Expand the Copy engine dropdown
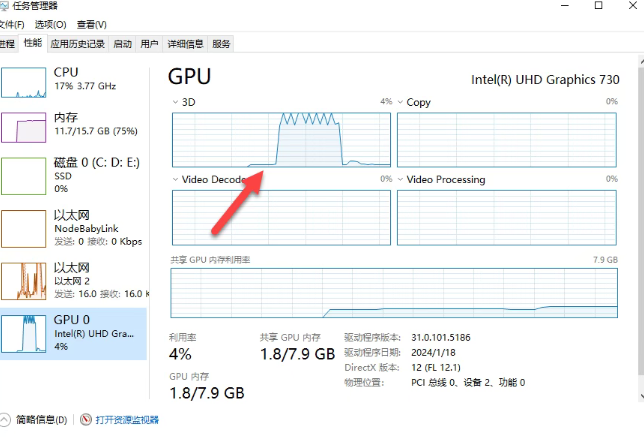The width and height of the screenshot is (644, 437). click(400, 102)
